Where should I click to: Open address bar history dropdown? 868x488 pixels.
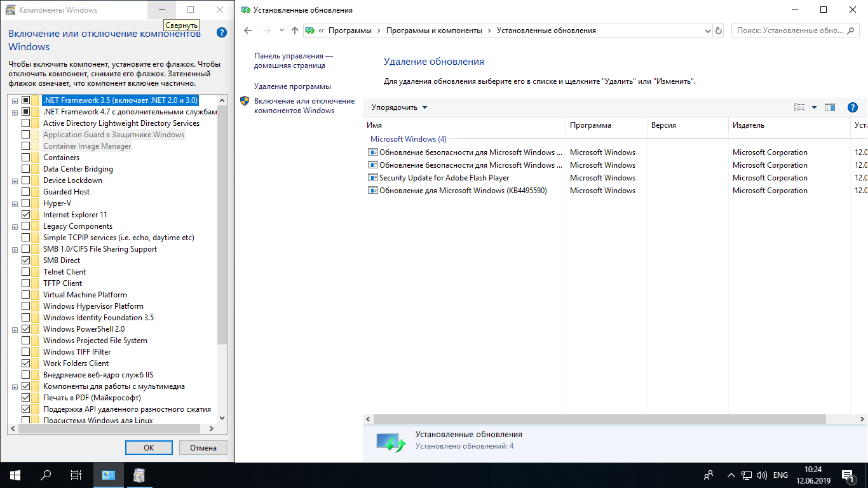[x=708, y=30]
